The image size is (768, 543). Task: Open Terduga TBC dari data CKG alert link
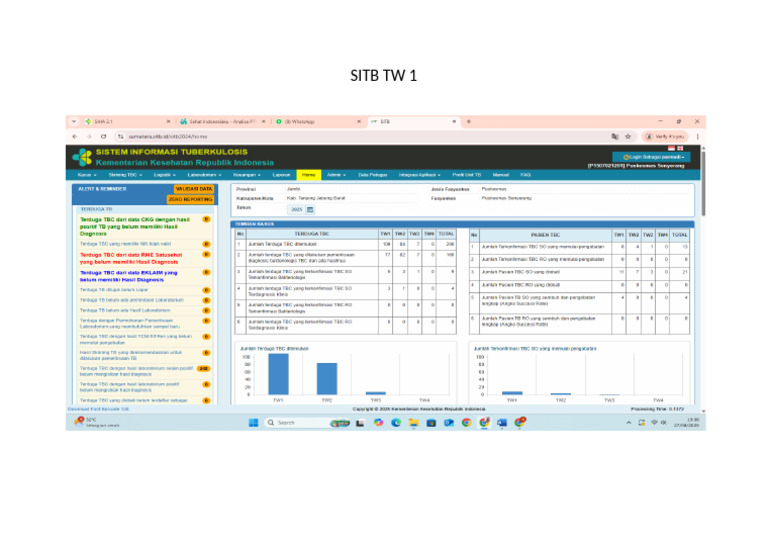point(135,227)
